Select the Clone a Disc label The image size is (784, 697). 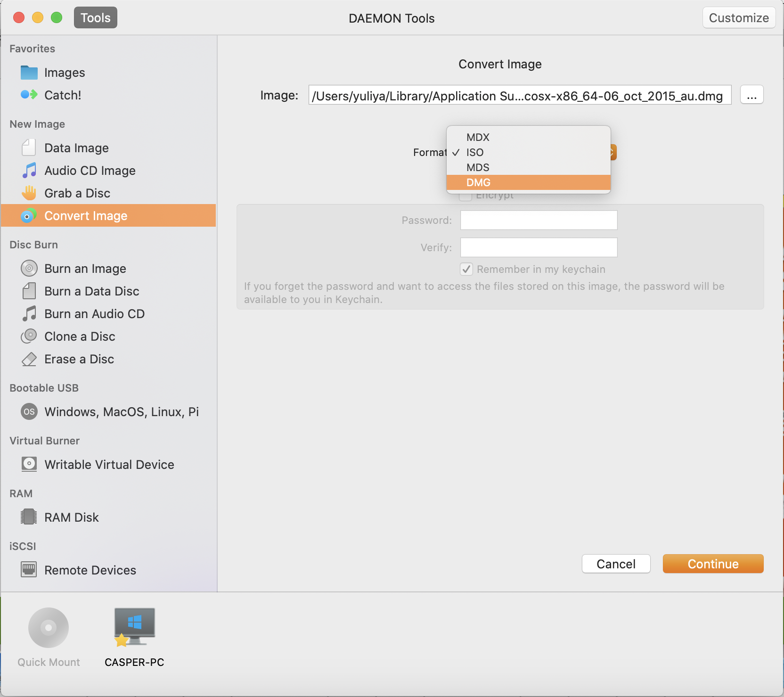80,336
